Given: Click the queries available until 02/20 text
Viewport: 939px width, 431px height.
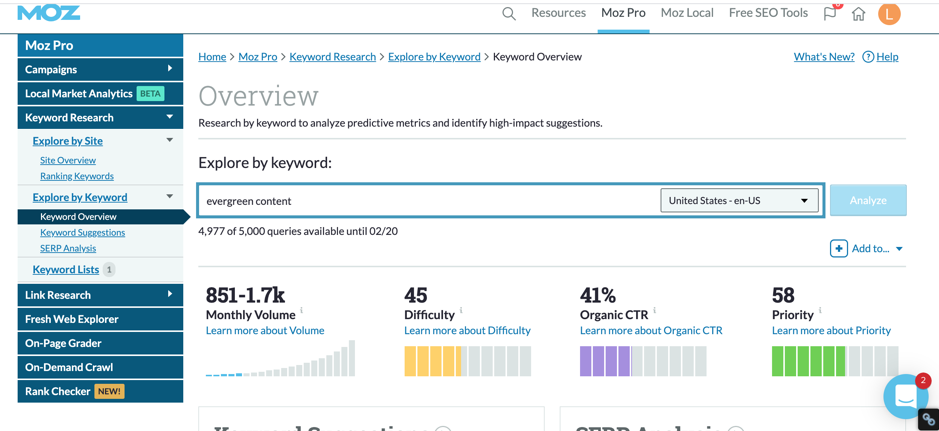Looking at the screenshot, I should point(298,231).
